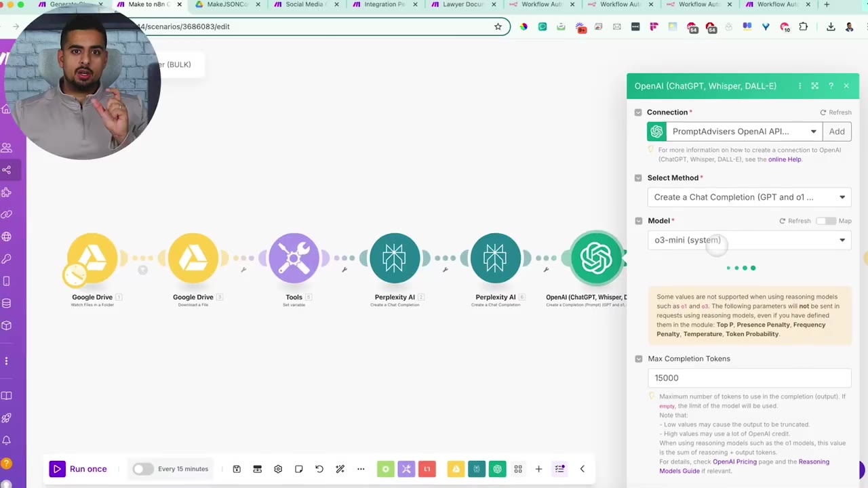868x488 pixels.
Task: Save the scenario with the disk icon
Action: click(x=237, y=469)
